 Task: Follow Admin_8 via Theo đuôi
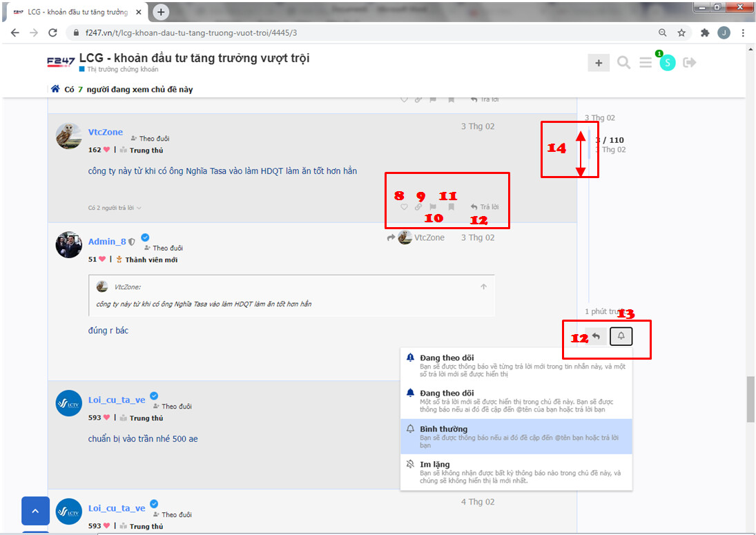pos(164,248)
